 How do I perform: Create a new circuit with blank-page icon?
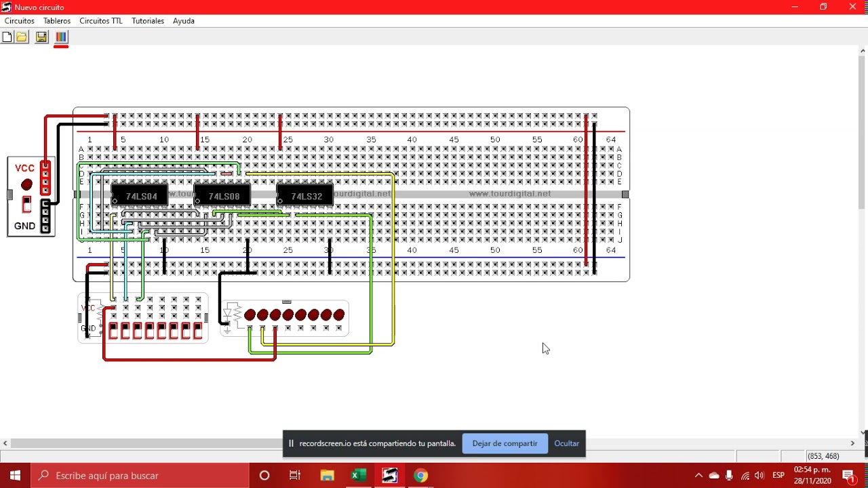click(x=7, y=37)
